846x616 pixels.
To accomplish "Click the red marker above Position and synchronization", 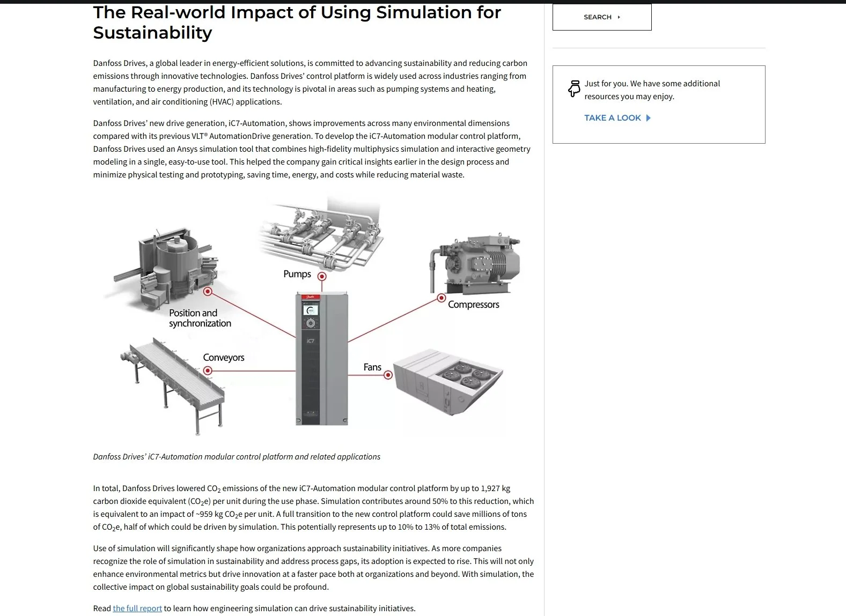I will click(208, 291).
